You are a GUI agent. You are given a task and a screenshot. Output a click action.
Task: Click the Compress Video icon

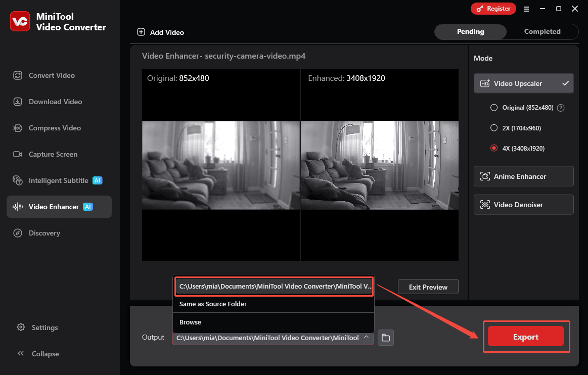coord(18,128)
